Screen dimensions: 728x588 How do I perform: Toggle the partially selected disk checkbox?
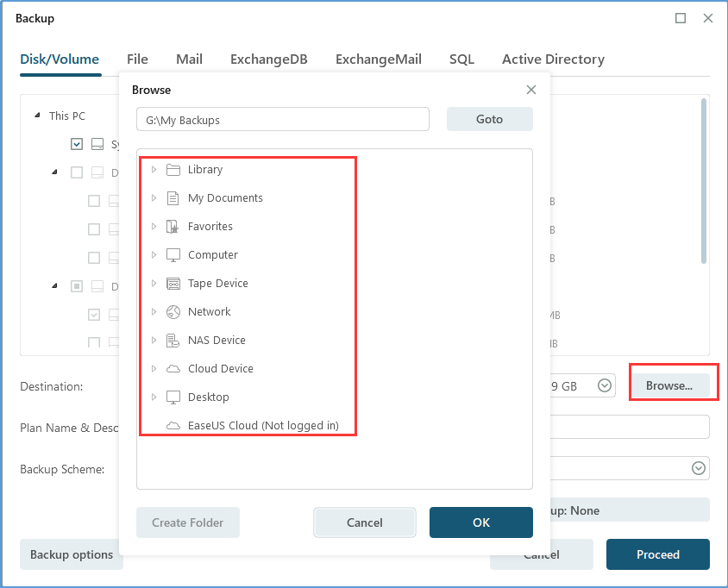pos(77,286)
